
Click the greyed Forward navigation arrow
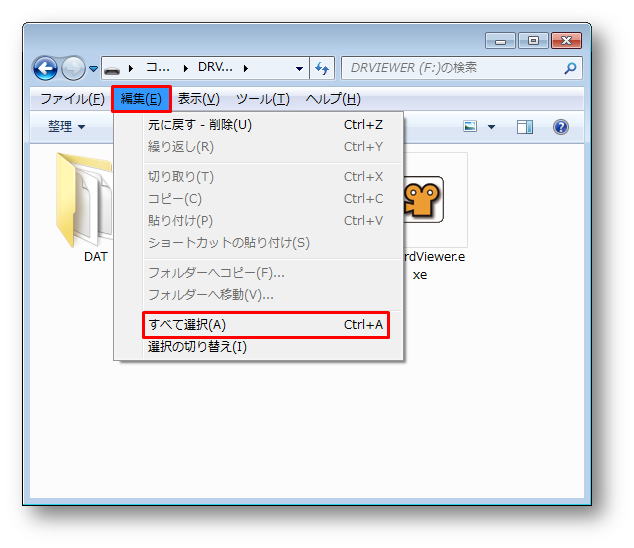[x=73, y=68]
